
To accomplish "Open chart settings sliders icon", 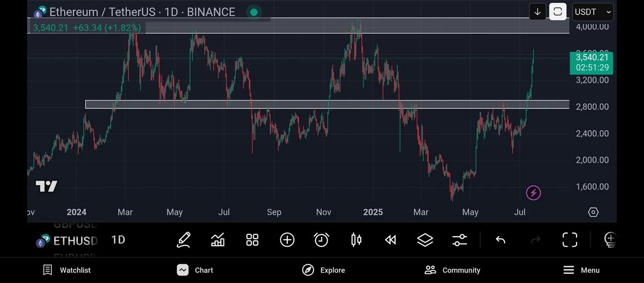I will click(x=460, y=240).
